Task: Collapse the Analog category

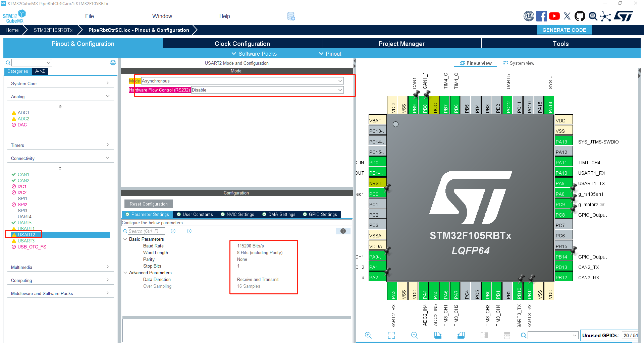Action: pos(60,97)
